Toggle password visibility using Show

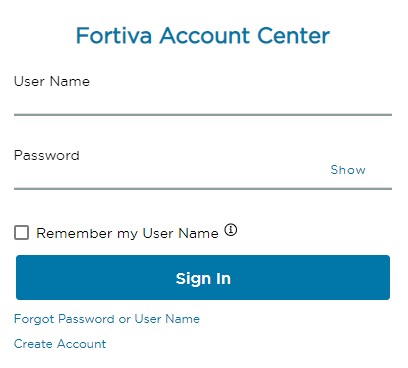click(x=348, y=170)
